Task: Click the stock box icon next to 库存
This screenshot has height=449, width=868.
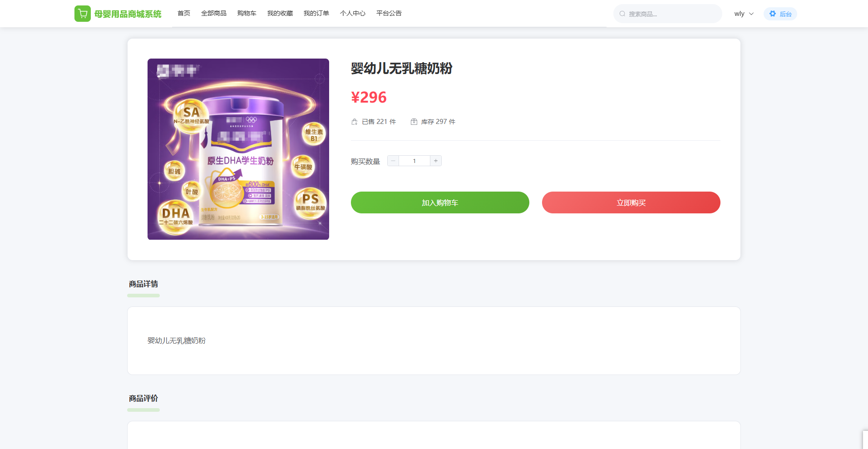Action: coord(414,122)
